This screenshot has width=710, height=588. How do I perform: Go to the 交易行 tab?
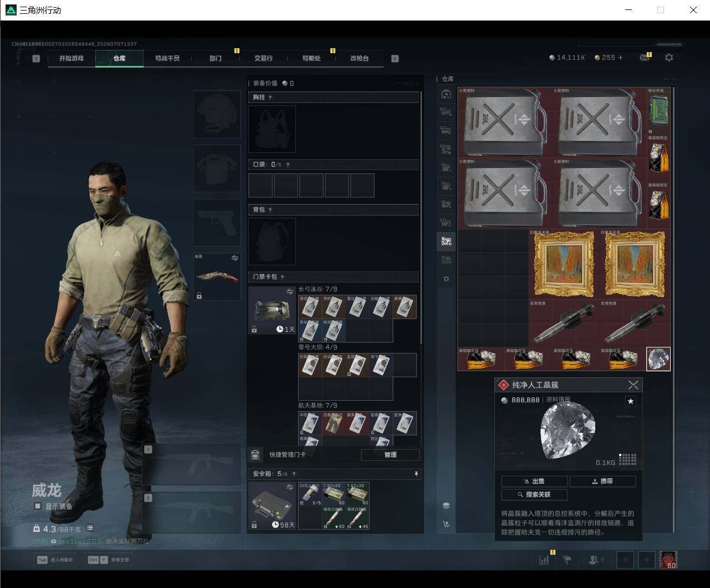pyautogui.click(x=263, y=58)
